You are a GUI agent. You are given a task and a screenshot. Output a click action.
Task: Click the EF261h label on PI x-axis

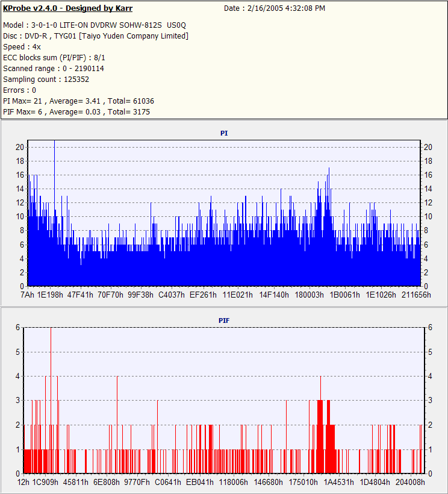pos(203,295)
